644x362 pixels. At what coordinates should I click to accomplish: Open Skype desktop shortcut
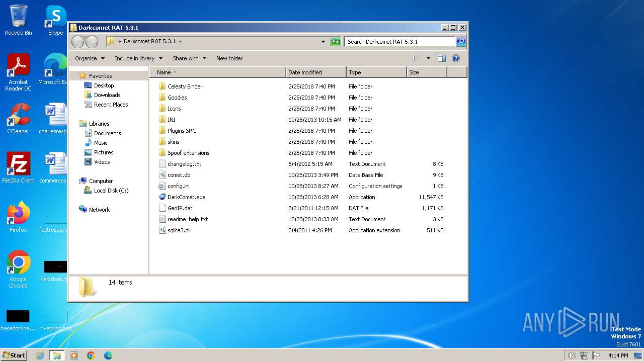click(55, 20)
